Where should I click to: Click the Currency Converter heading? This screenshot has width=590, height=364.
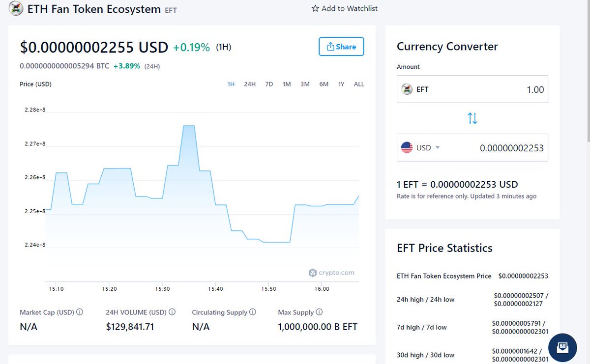point(447,47)
